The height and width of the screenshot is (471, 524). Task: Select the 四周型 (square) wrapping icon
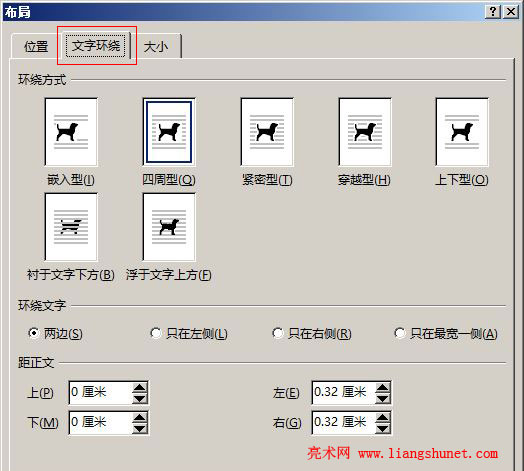[x=169, y=132]
